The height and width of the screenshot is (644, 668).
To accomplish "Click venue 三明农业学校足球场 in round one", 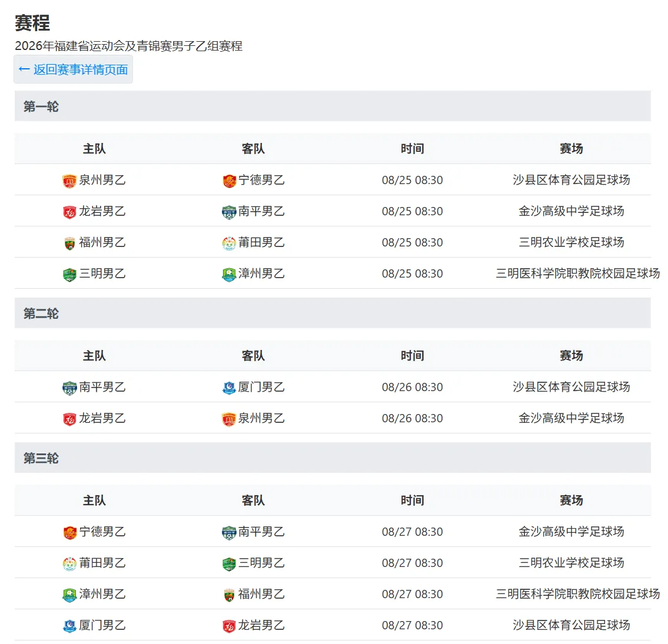I will coord(571,242).
